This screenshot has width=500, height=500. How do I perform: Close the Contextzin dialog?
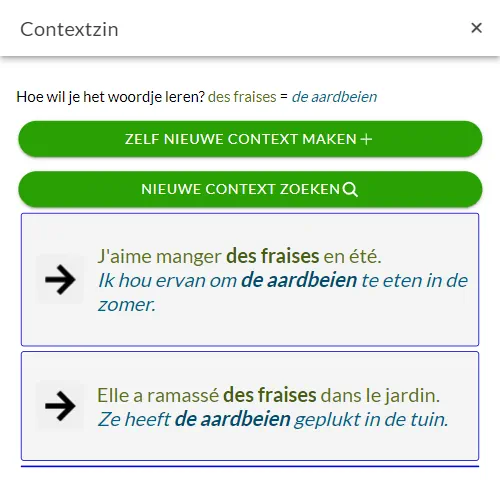476,28
